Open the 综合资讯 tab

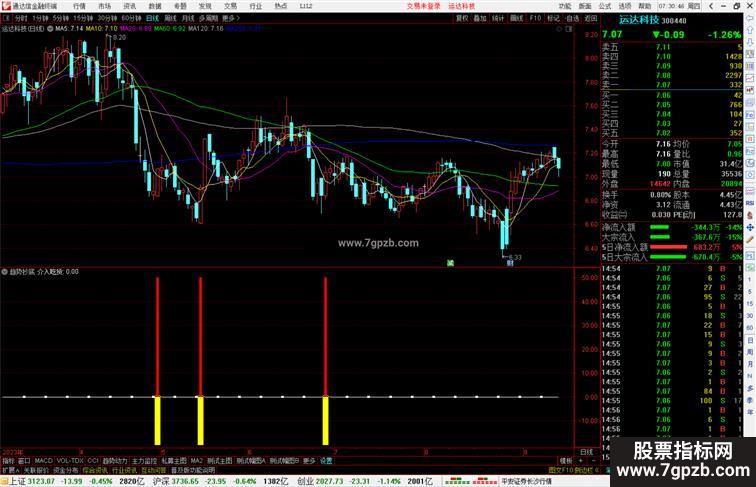[95, 470]
